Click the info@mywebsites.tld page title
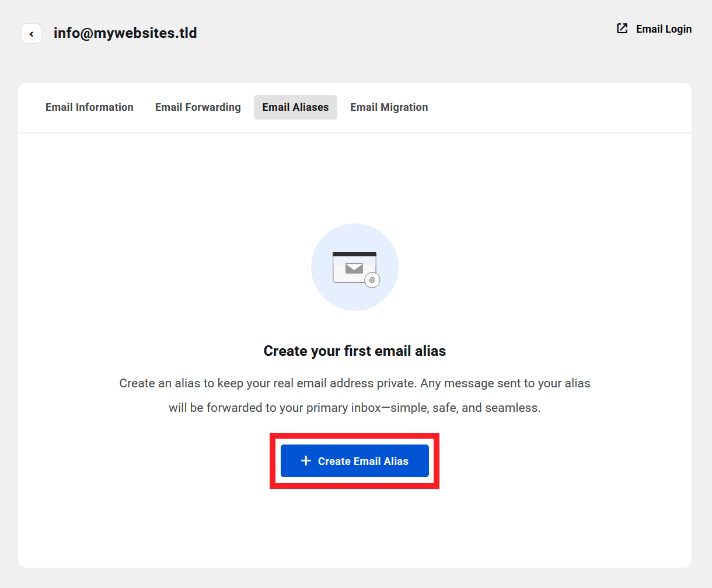Screen dimensions: 712x588 [x=125, y=33]
